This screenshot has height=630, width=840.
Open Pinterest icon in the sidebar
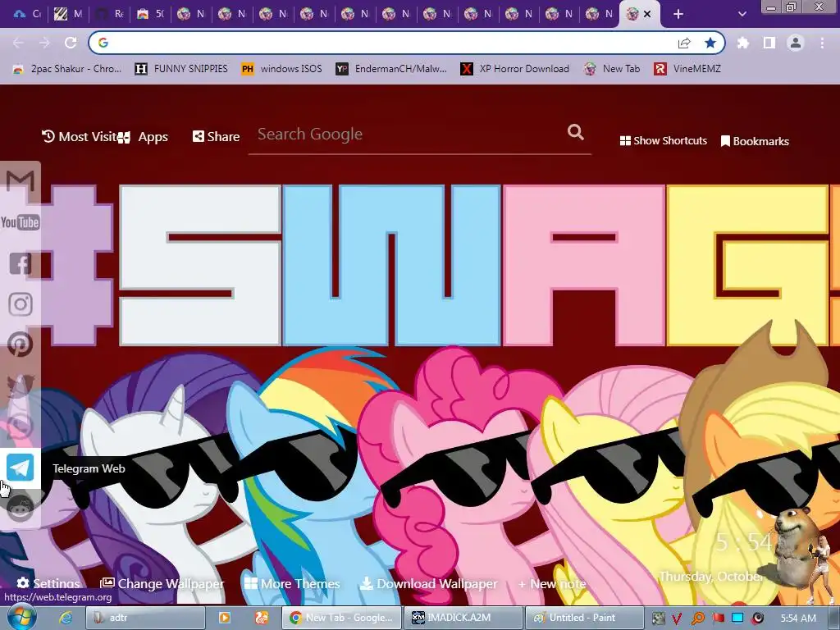(x=21, y=345)
